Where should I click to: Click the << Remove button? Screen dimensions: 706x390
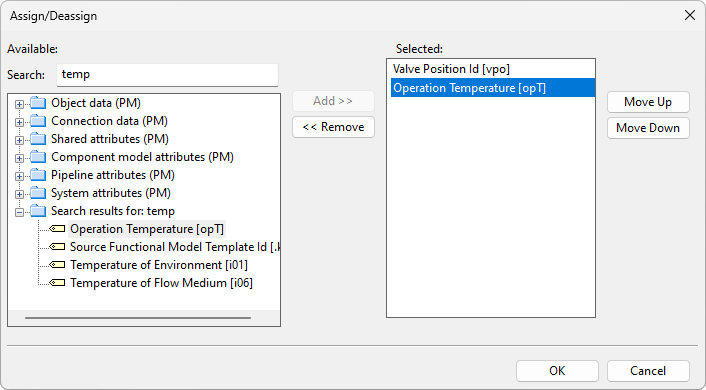coord(333,127)
